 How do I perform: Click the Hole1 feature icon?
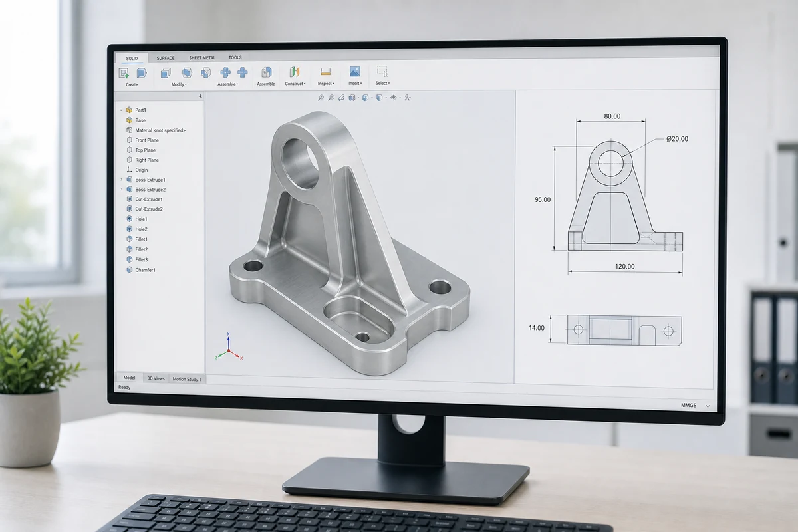pos(129,219)
